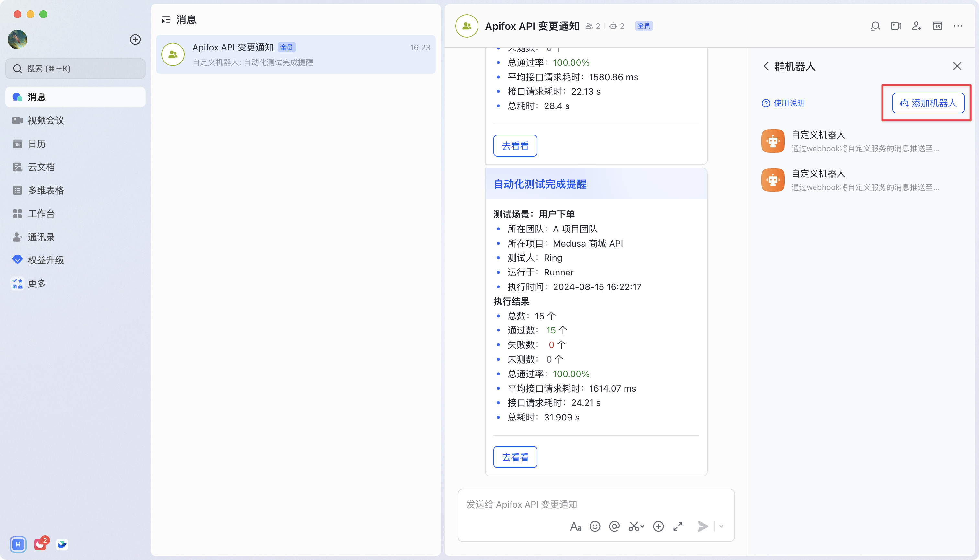Click the expand input box icon

pyautogui.click(x=678, y=526)
